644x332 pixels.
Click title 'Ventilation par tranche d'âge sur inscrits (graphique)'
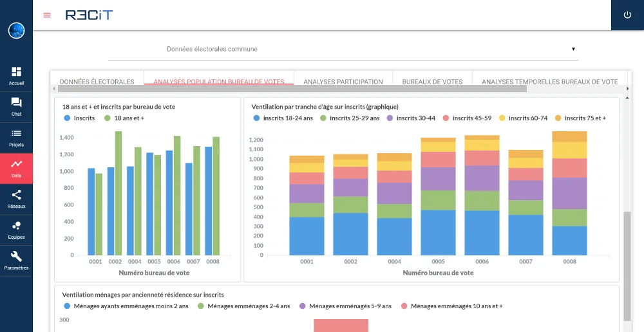[325, 107]
